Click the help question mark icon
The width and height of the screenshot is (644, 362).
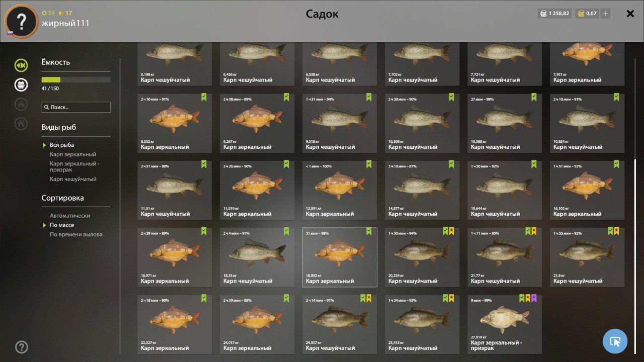point(22,347)
